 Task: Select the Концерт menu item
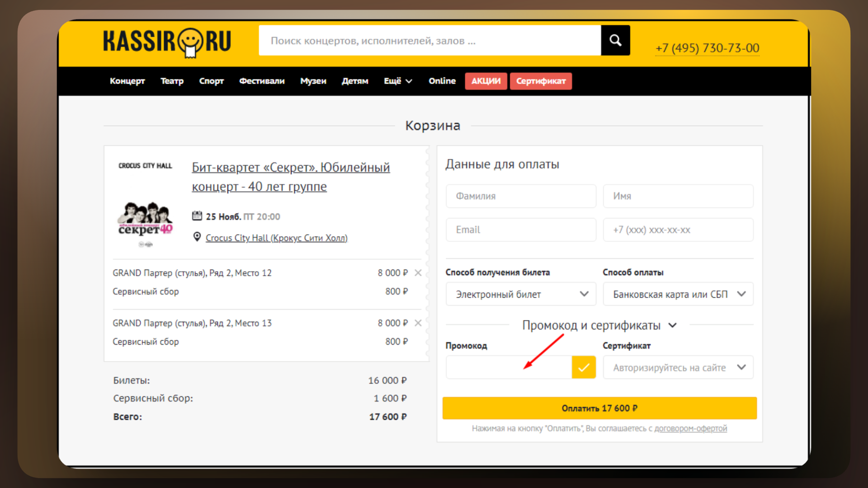[127, 81]
